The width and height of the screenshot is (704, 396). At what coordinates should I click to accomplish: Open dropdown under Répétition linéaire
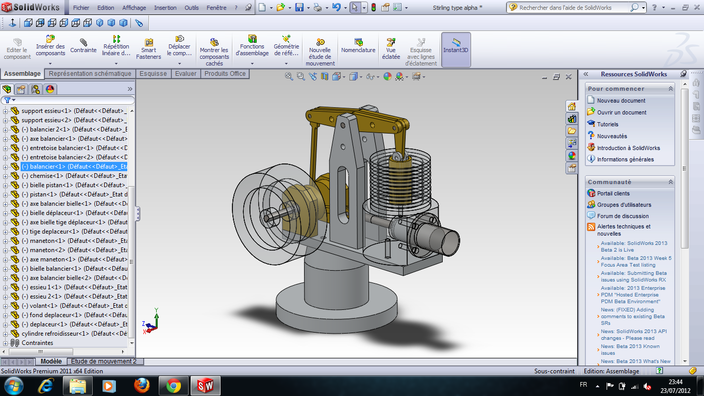tap(116, 64)
